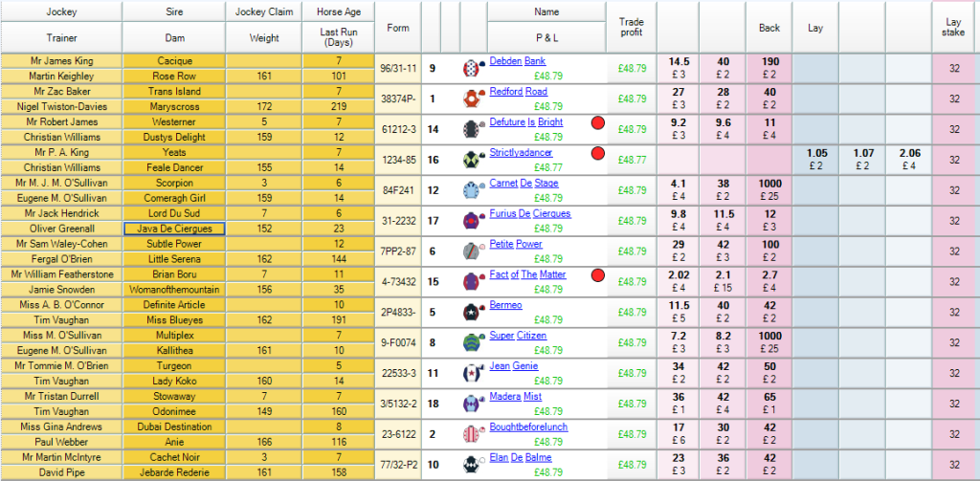Viewport: 980px width, 481px height.
Task: Open the Strictlyadancer runner link
Action: (x=521, y=152)
